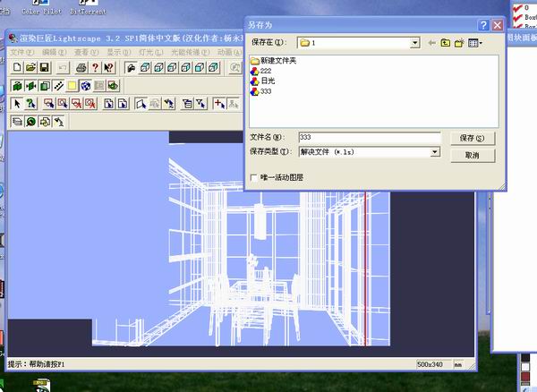Click the last cube view icon in the row
This screenshot has height=392, width=537.
(213, 67)
